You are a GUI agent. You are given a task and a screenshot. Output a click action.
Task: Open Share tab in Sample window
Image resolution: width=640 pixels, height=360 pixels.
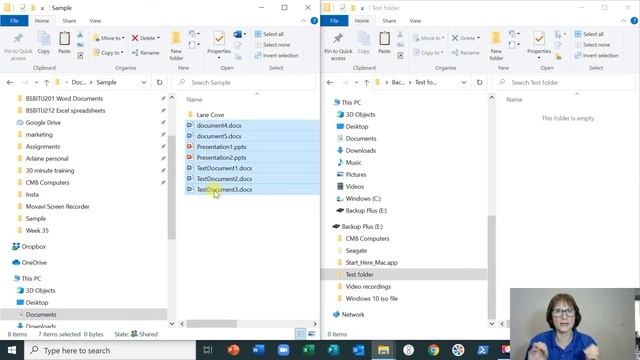pyautogui.click(x=69, y=21)
